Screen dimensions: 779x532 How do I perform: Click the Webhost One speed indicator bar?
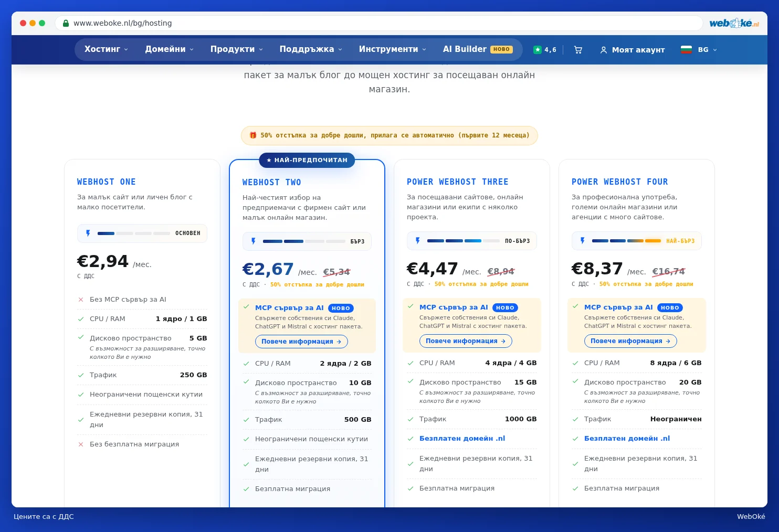pyautogui.click(x=142, y=233)
